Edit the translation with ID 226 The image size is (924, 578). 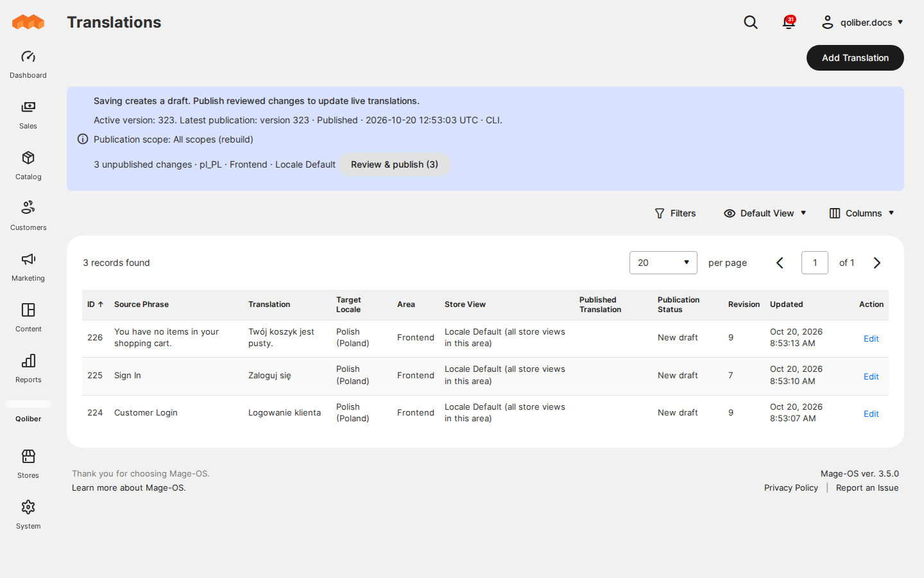click(871, 338)
